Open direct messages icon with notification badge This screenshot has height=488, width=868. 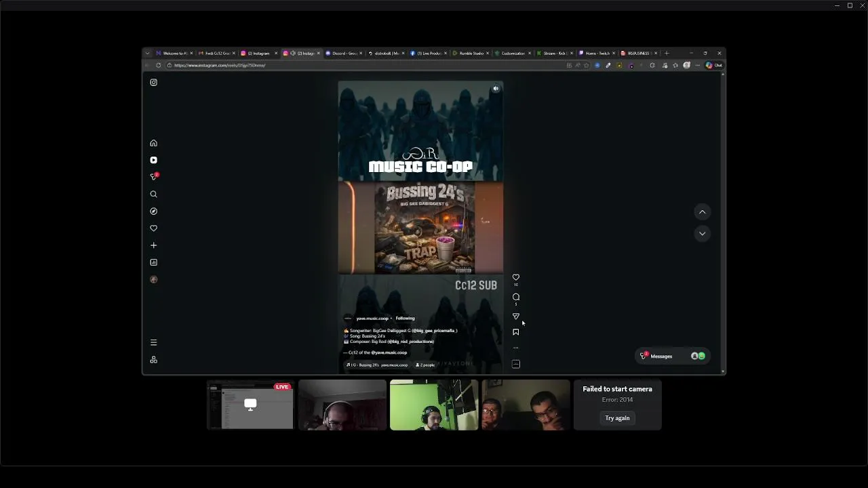point(154,177)
